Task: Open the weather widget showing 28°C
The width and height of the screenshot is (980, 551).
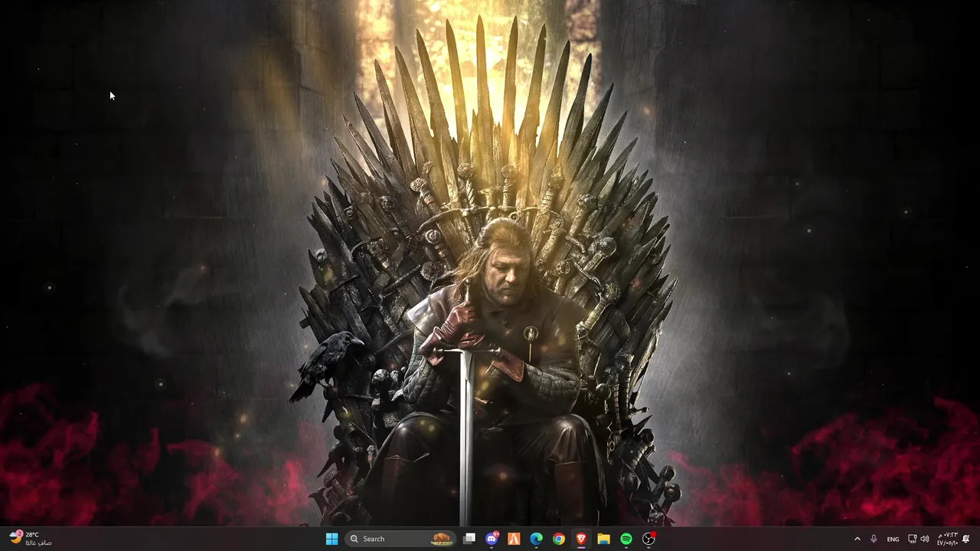Action: pyautogui.click(x=31, y=539)
